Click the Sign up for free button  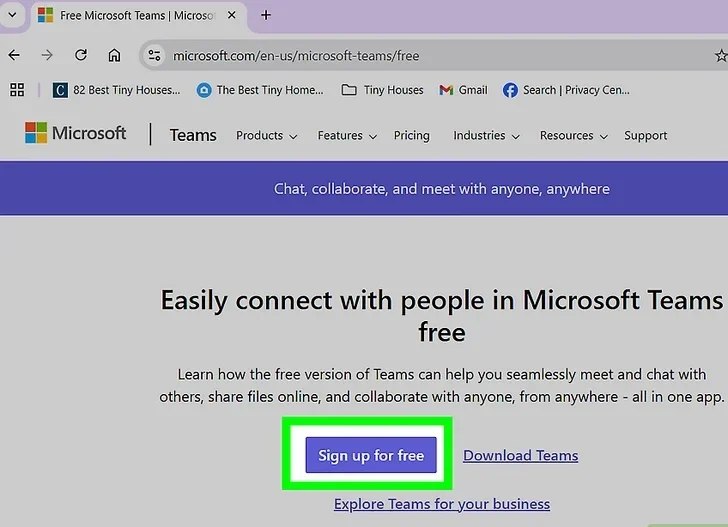[x=371, y=455]
